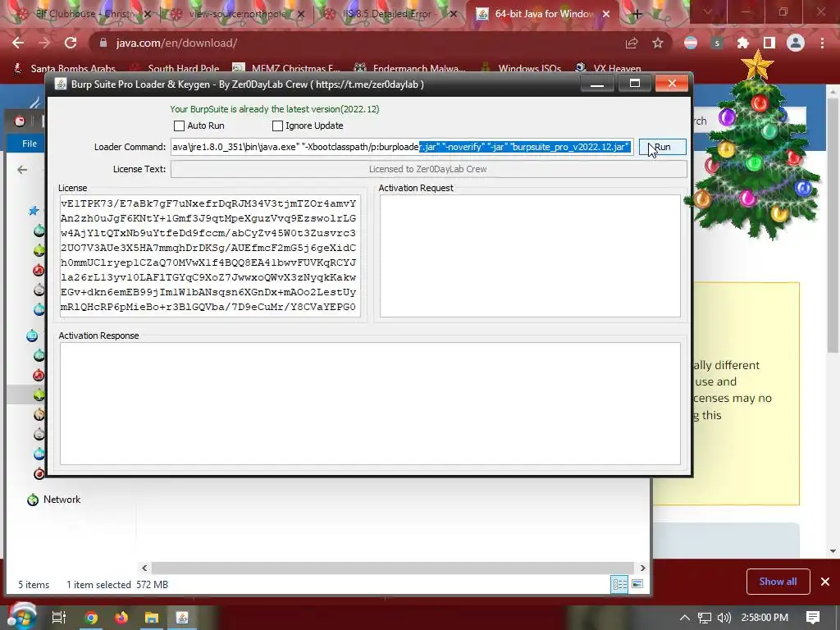Select the 64-bit Java for Windows tab
The height and width of the screenshot is (630, 840).
pyautogui.click(x=545, y=14)
